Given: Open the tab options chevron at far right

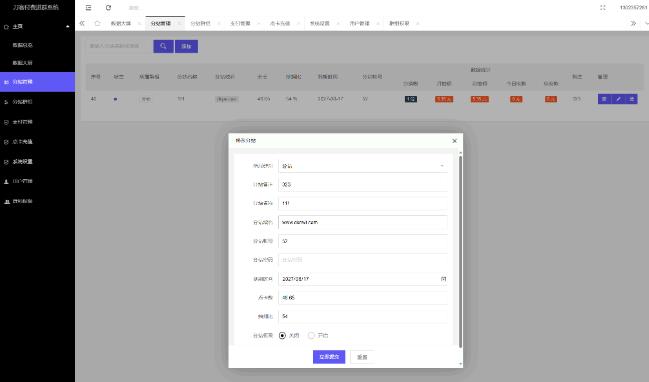Looking at the screenshot, I should click(x=646, y=24).
